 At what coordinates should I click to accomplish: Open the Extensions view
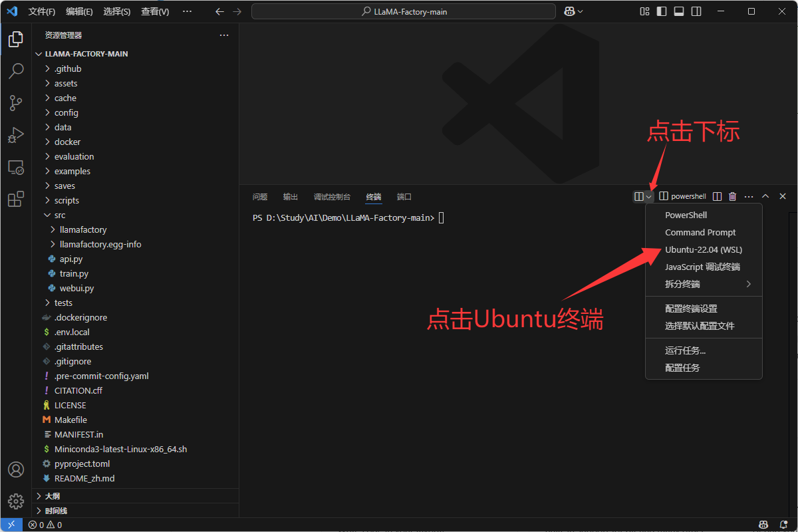click(x=16, y=199)
